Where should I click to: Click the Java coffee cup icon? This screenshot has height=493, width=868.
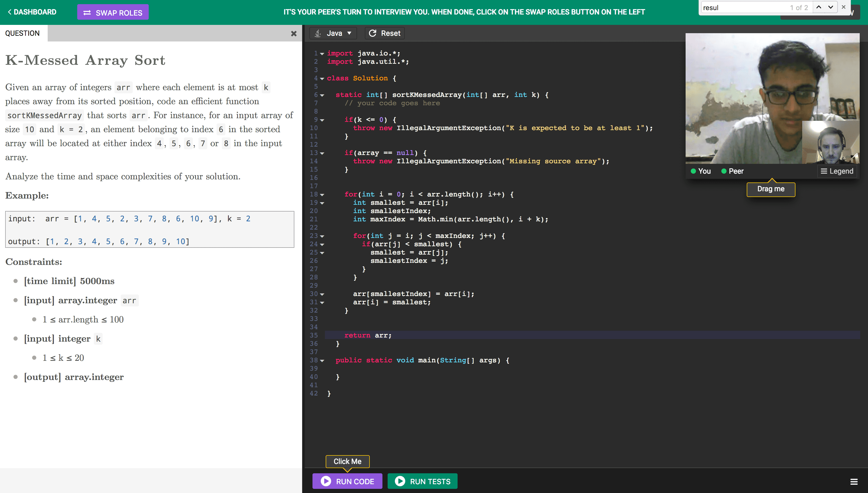pos(318,33)
